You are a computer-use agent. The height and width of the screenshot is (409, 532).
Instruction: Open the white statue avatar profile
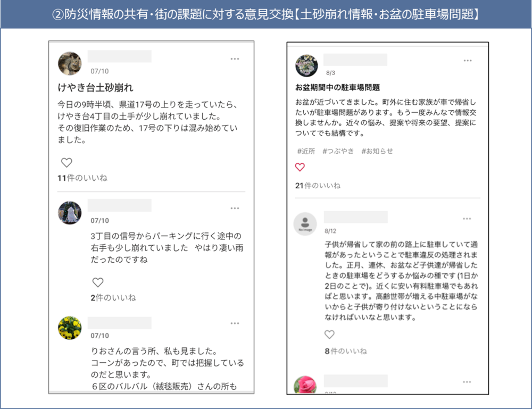tap(70, 213)
